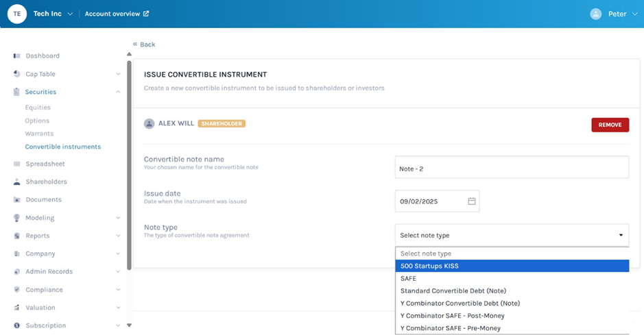Expand the Reports sidebar section
Screen dimensions: 644x335
click(x=118, y=236)
